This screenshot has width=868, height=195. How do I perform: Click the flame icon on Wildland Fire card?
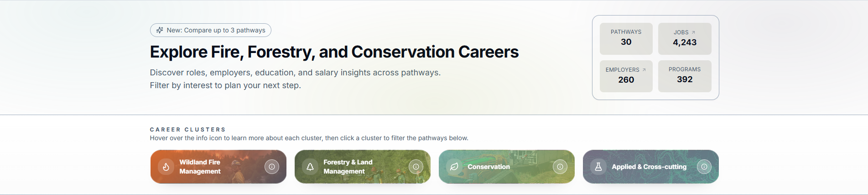coord(166,167)
